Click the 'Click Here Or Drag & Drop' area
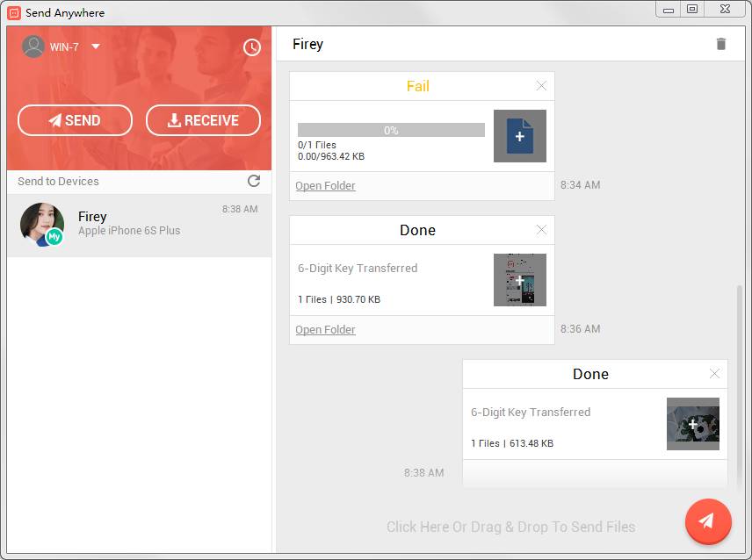Viewport: 752px width, 560px height. (x=510, y=527)
